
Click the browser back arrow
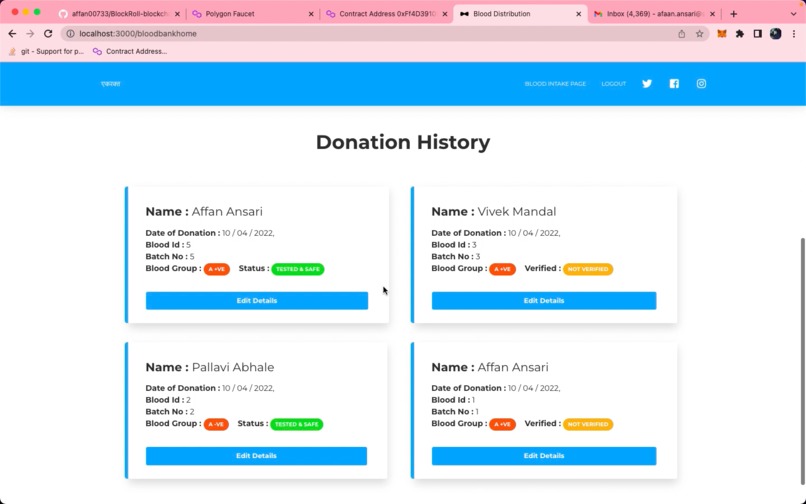(x=12, y=33)
